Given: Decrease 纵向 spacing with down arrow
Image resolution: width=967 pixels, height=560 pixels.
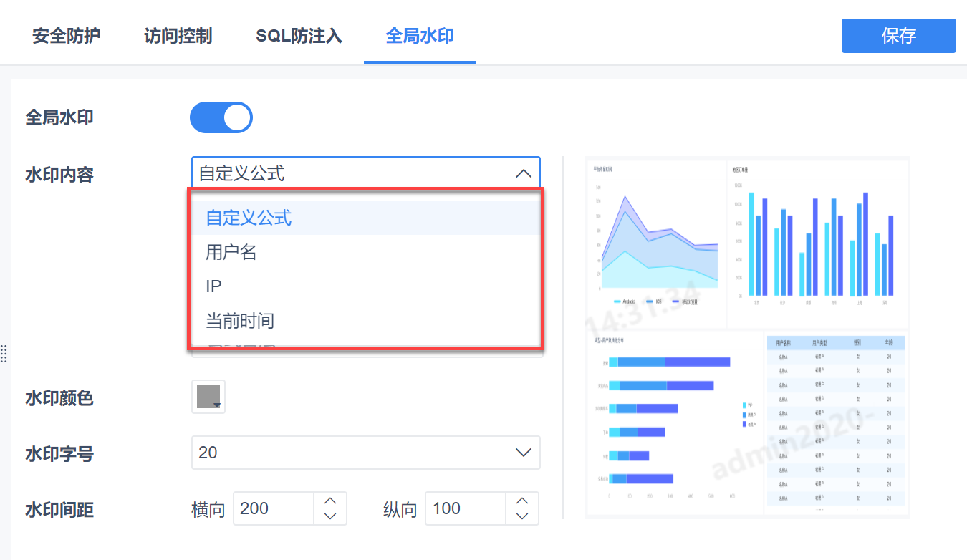Looking at the screenshot, I should coord(522,516).
